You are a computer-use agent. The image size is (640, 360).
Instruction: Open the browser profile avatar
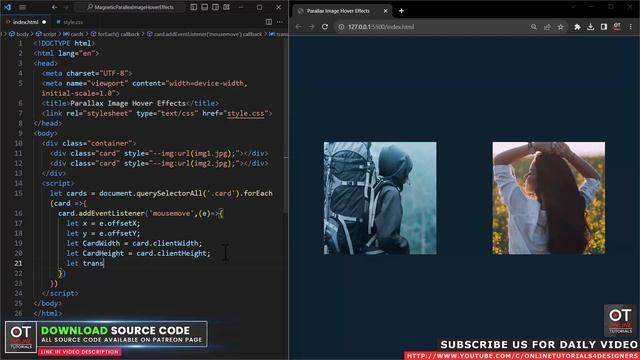617,27
